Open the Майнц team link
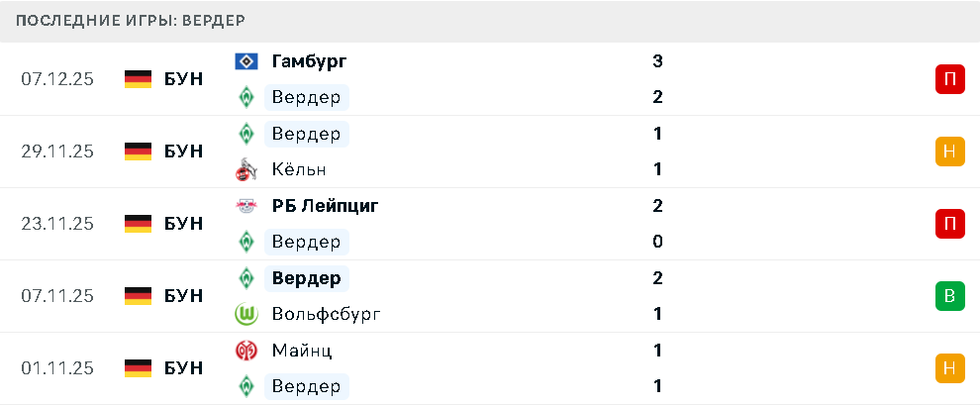 pos(302,351)
